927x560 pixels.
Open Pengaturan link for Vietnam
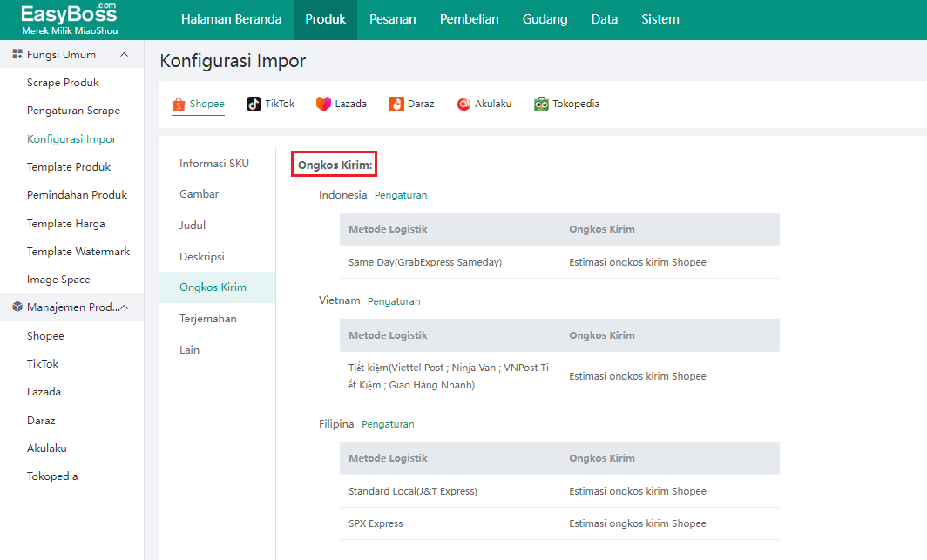tap(394, 301)
